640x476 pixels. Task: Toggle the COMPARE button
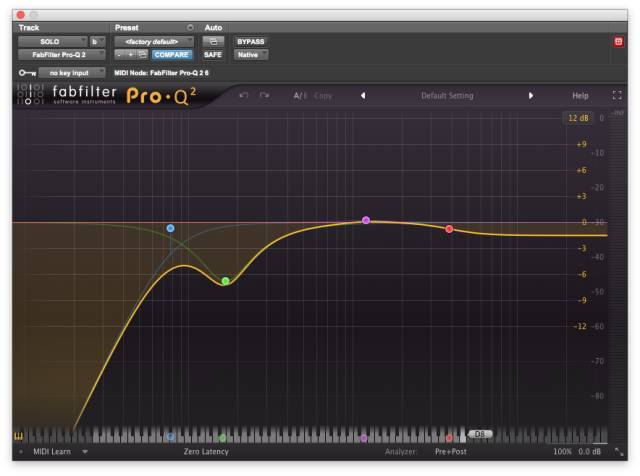(171, 54)
